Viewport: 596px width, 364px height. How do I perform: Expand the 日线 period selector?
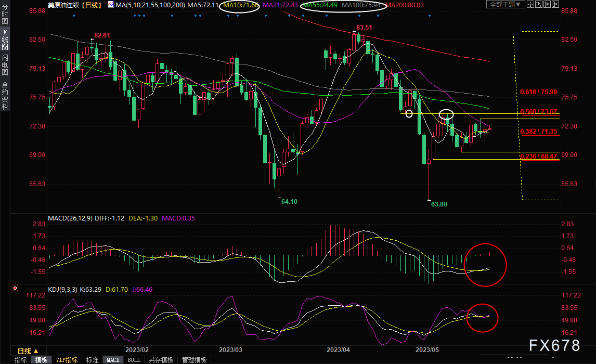pyautogui.click(x=28, y=351)
